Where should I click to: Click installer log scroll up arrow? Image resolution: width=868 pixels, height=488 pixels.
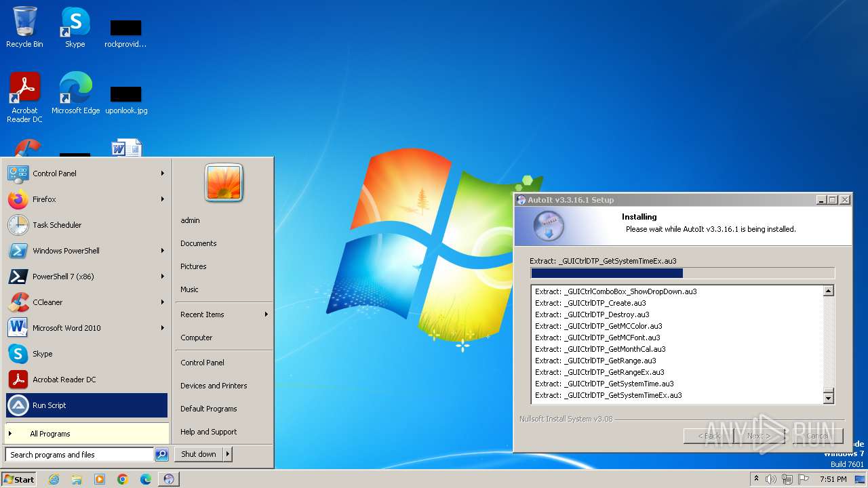point(828,291)
